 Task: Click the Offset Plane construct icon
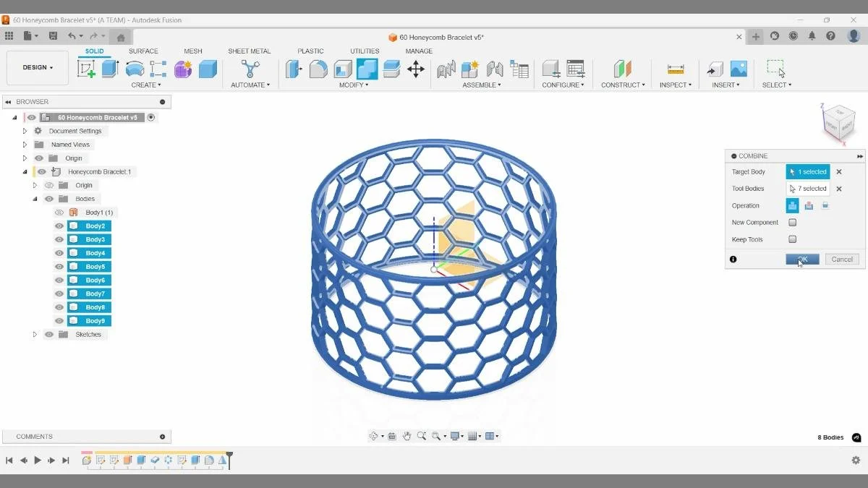pyautogui.click(x=623, y=69)
